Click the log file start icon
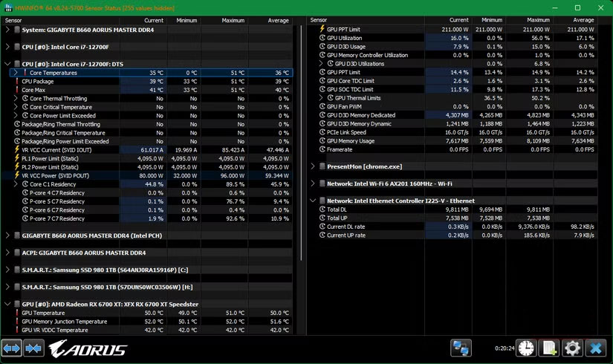The width and height of the screenshot is (613, 364). point(549,348)
